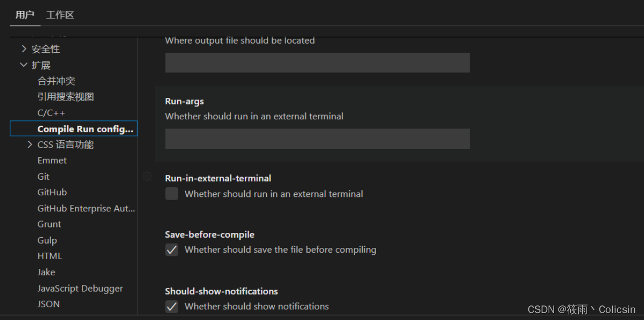644x320 pixels.
Task: Switch to the 用户 settings tab
Action: point(25,15)
